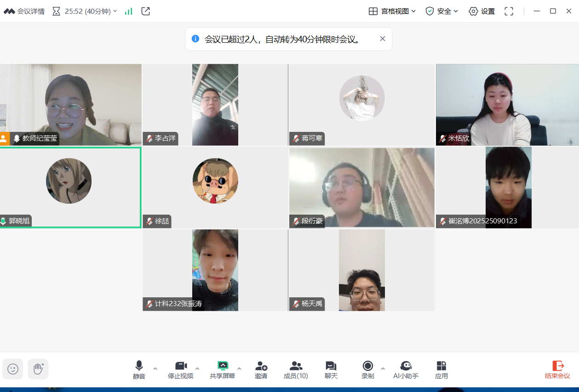Expand the audio options arrow next to 静音
Screen dimensions: 579x392
pos(155,369)
